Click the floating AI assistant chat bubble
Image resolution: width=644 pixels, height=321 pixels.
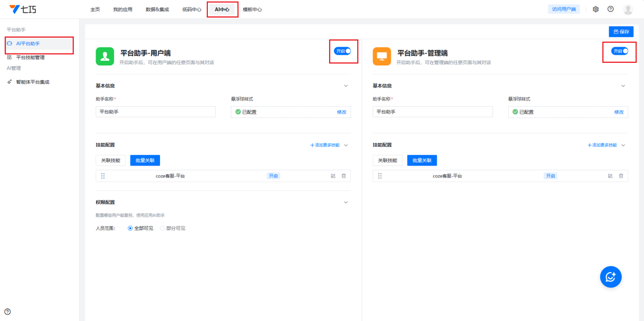pyautogui.click(x=611, y=276)
